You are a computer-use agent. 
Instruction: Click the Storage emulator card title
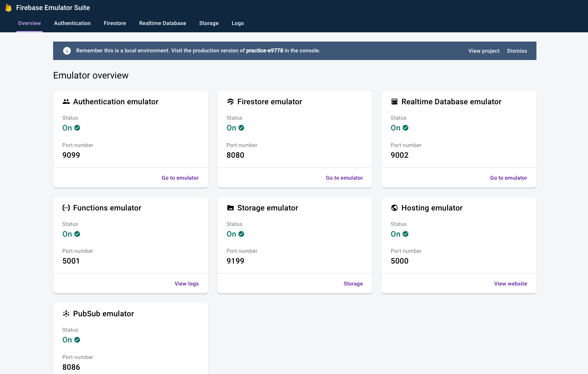[268, 208]
